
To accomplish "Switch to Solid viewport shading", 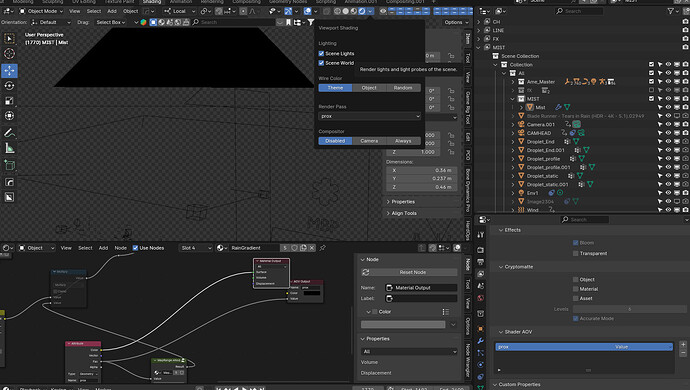I will 345,11.
